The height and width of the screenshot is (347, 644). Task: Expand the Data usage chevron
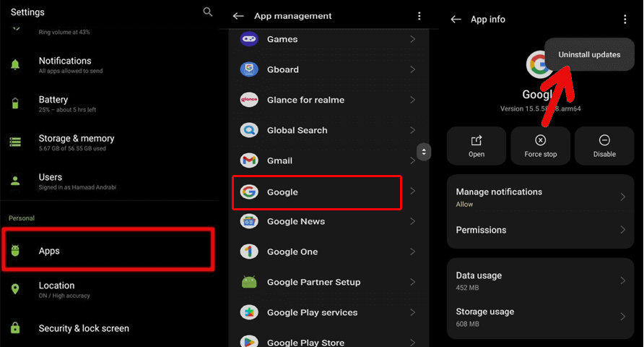pyautogui.click(x=622, y=280)
